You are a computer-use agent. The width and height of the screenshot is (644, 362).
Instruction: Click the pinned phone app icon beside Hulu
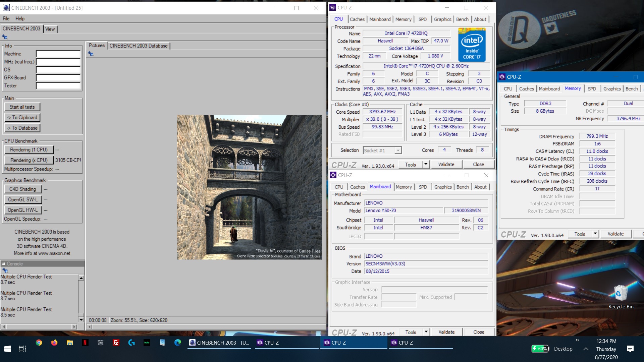tap(162, 343)
